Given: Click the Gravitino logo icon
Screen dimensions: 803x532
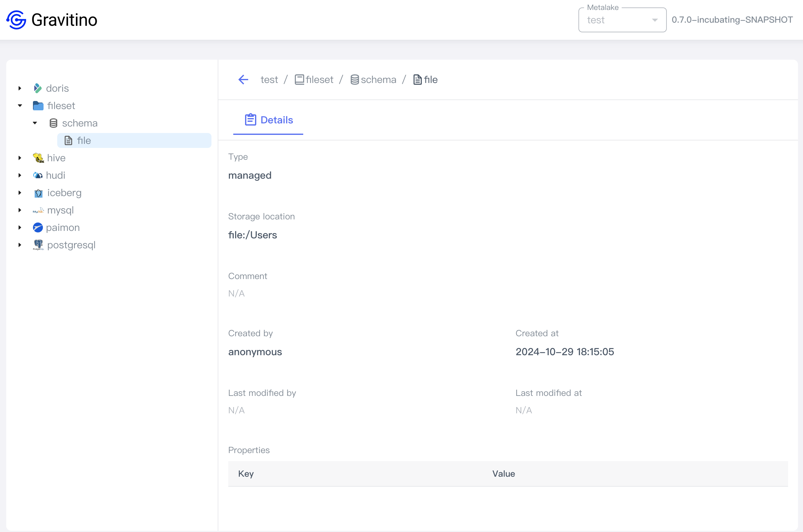Looking at the screenshot, I should [x=16, y=20].
